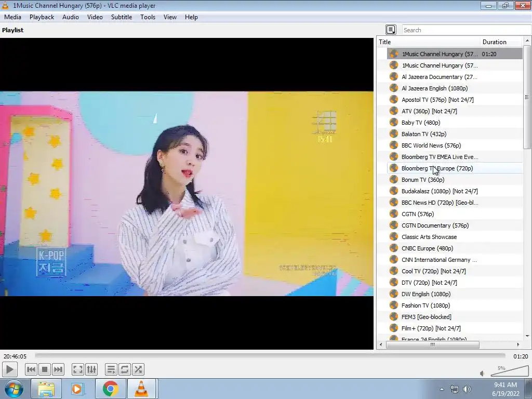Viewport: 532px width, 399px height.
Task: Click playlist vertical scrollbar down arrow
Action: pos(527,336)
